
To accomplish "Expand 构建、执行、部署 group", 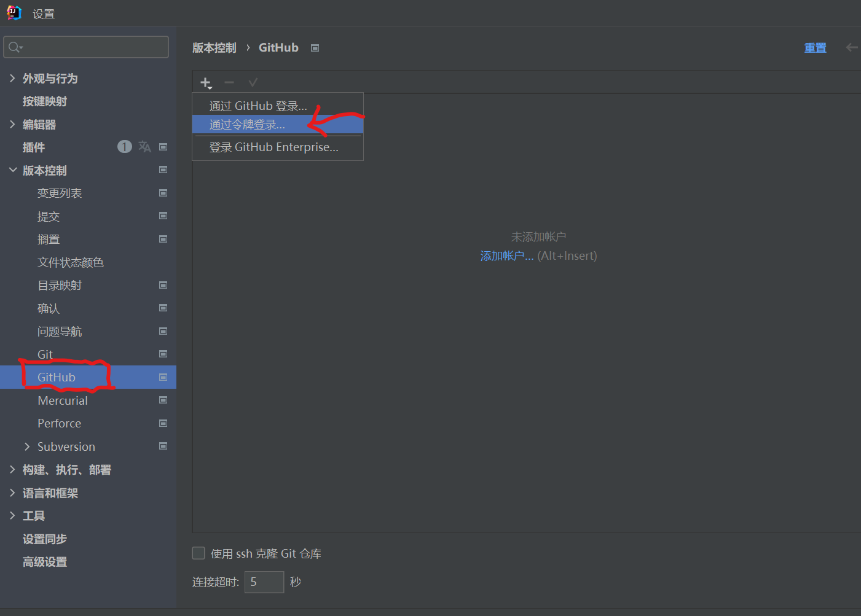I will [x=12, y=470].
